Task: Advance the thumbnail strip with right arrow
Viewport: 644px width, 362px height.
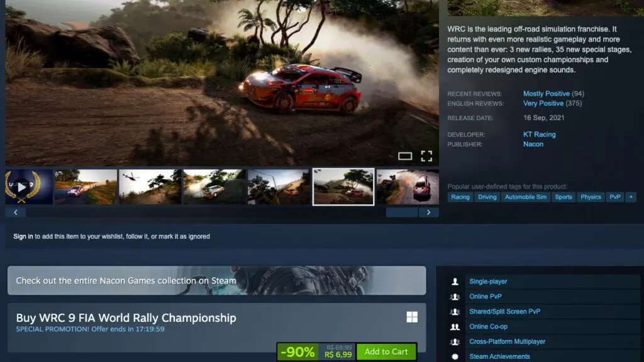Action: pos(429,212)
